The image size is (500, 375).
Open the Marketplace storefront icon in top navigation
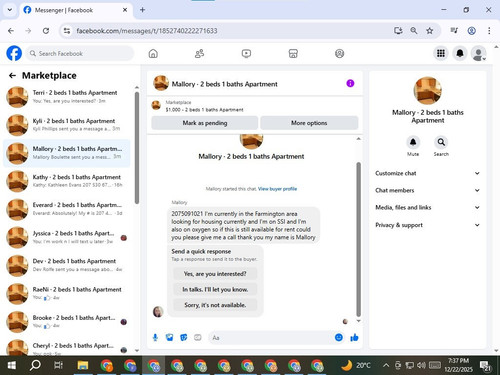(293, 53)
